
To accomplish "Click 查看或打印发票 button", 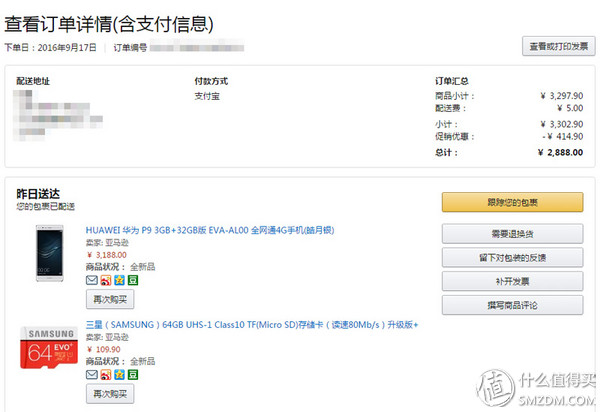I will [x=558, y=46].
